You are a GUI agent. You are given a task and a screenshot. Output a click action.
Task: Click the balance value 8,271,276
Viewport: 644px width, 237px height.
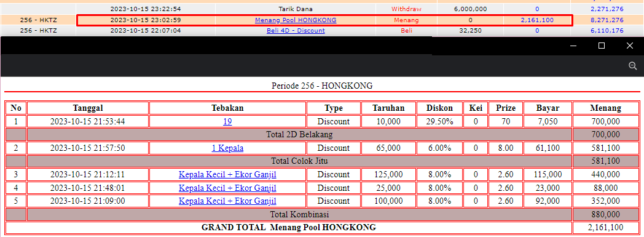607,20
